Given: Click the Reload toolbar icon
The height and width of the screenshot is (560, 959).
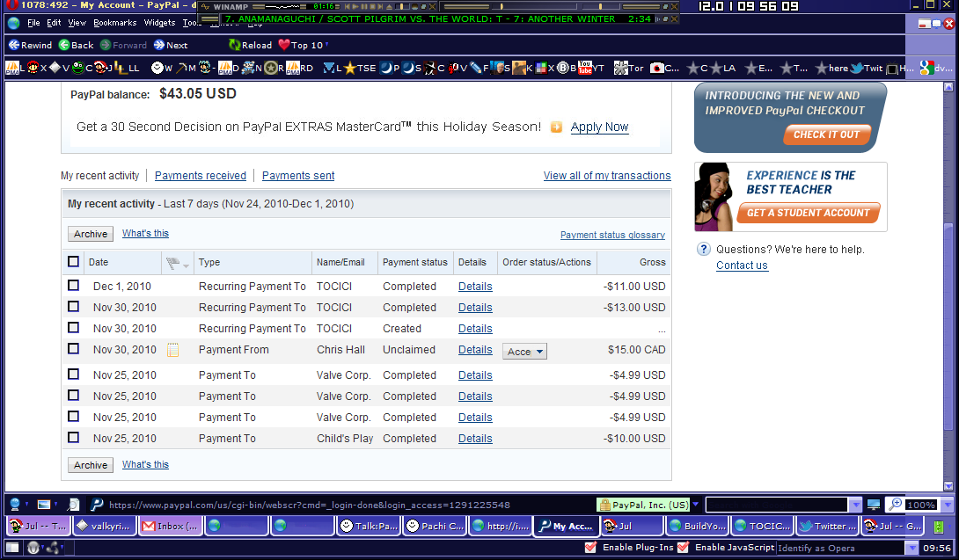Looking at the screenshot, I should (x=235, y=45).
